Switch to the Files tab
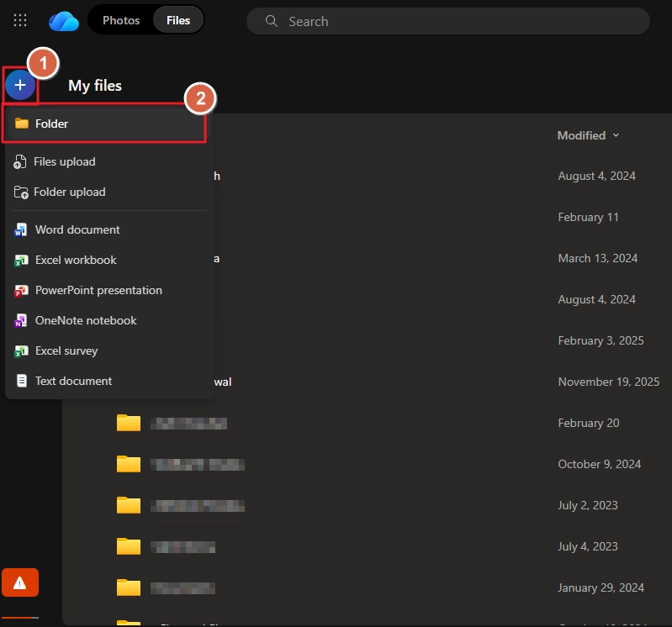 pyautogui.click(x=178, y=20)
